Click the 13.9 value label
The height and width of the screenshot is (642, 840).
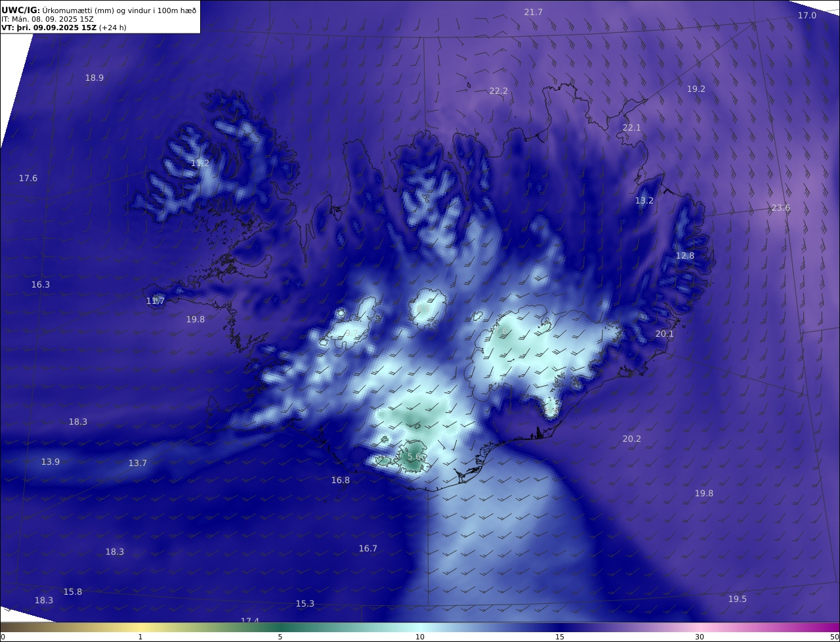[51, 461]
